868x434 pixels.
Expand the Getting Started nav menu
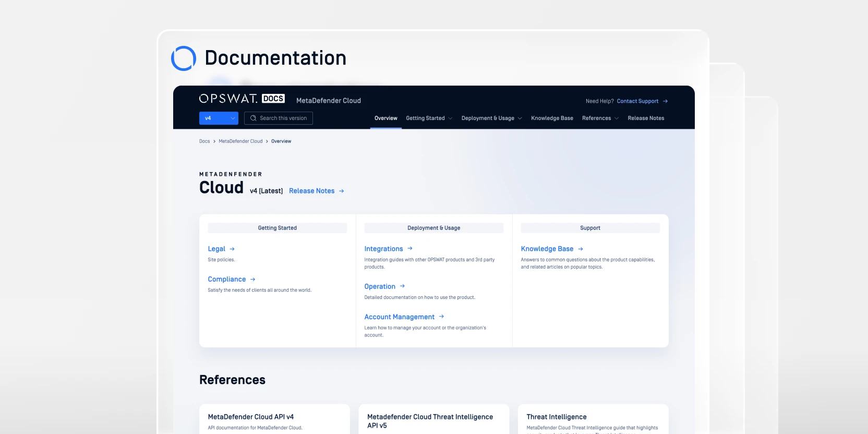click(429, 118)
